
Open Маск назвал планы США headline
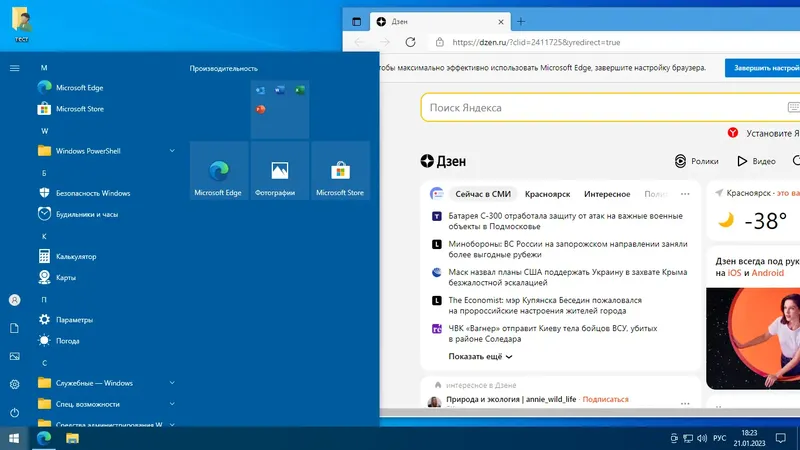(567, 277)
